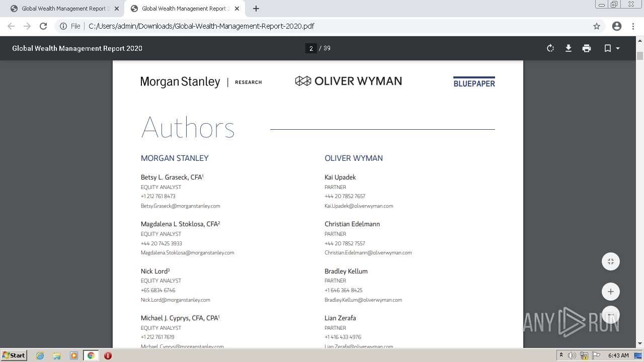Click the fit to page button
This screenshot has height=362, width=644.
pos(611,261)
